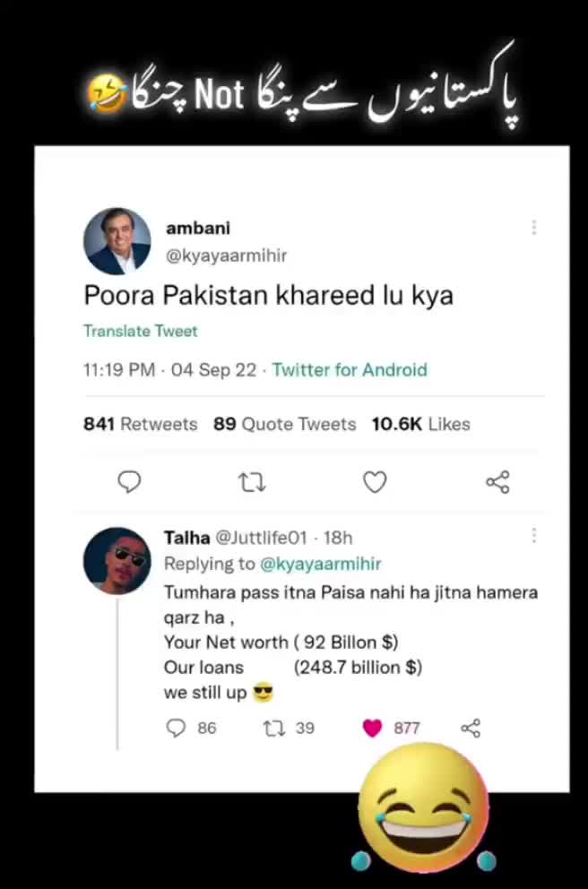Click the share icon under main tweet
The width and height of the screenshot is (588, 889).
click(497, 482)
